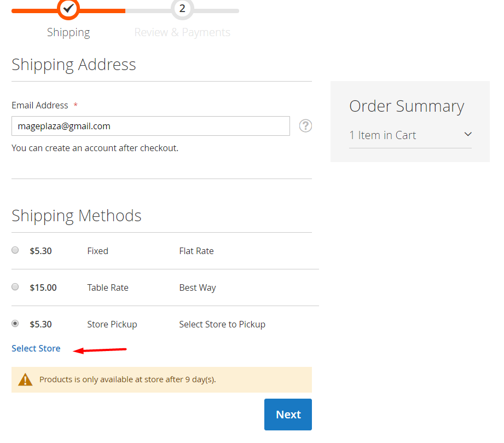This screenshot has height=443, width=504.
Task: Choose the Table Rate radio button
Action: tap(15, 287)
